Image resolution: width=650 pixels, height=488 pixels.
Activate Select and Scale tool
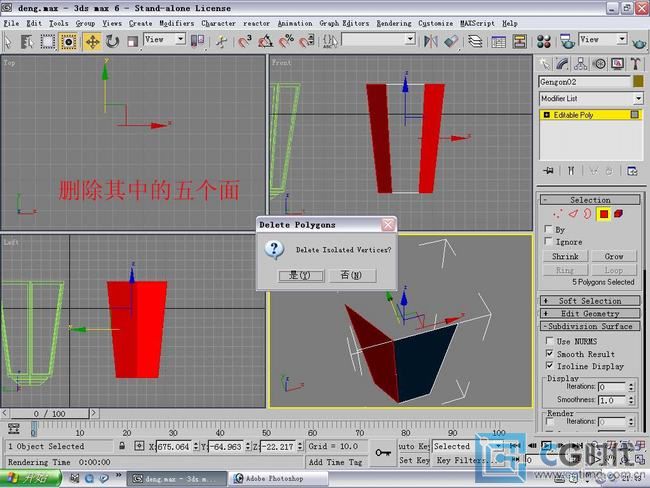[x=132, y=42]
